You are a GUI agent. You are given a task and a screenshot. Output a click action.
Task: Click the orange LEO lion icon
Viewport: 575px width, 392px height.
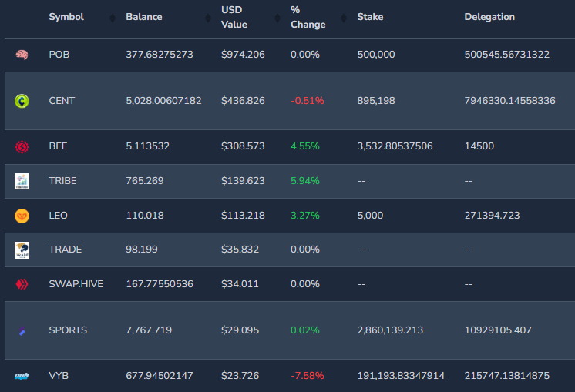click(x=22, y=216)
